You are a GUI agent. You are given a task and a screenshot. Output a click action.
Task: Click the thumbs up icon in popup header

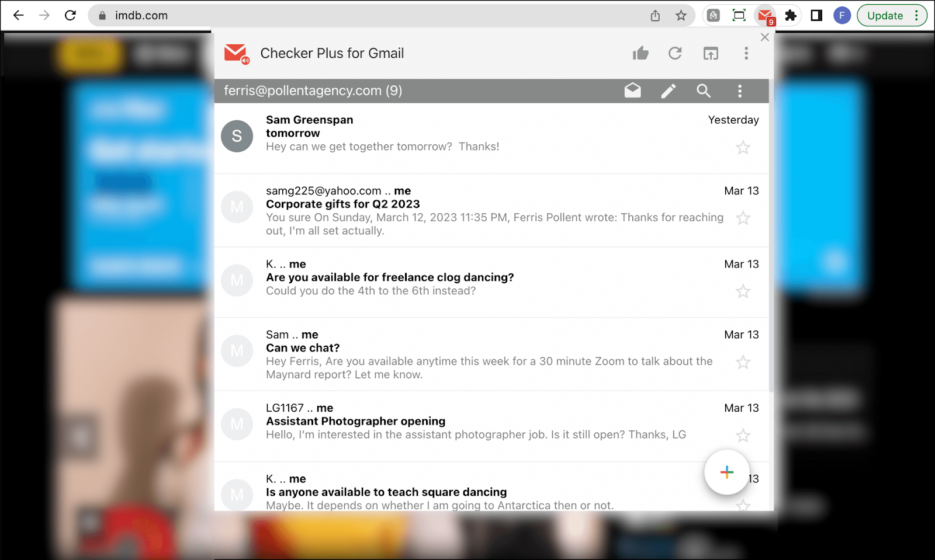(x=640, y=54)
